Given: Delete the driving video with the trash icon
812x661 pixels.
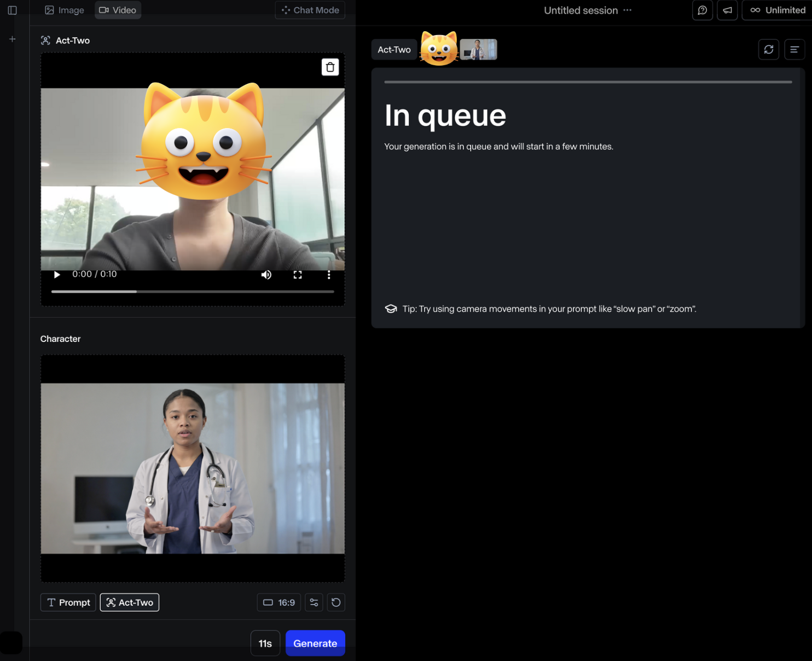Looking at the screenshot, I should click(x=330, y=67).
